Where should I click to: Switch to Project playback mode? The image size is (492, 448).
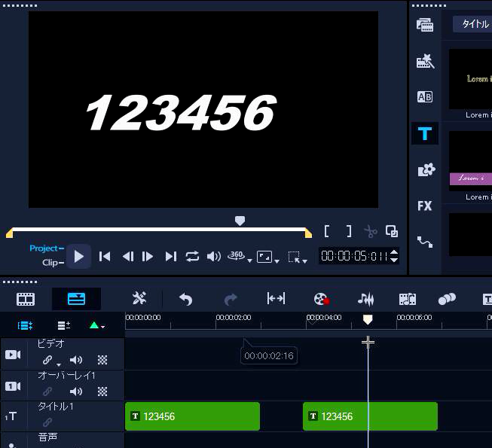47,248
